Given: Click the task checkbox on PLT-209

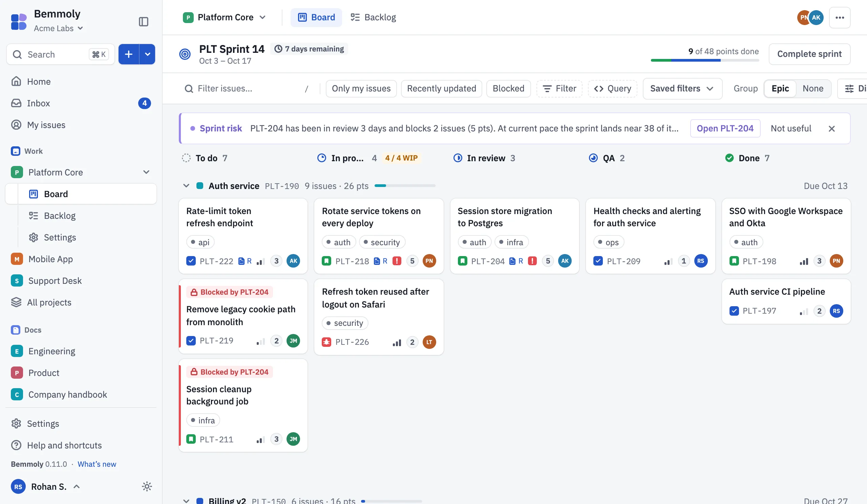Looking at the screenshot, I should click(x=598, y=261).
